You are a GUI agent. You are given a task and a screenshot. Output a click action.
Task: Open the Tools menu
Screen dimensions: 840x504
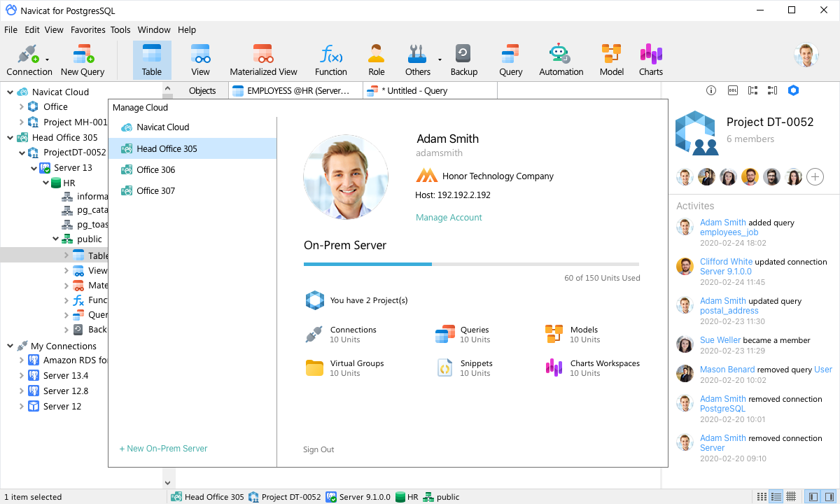[x=120, y=30]
